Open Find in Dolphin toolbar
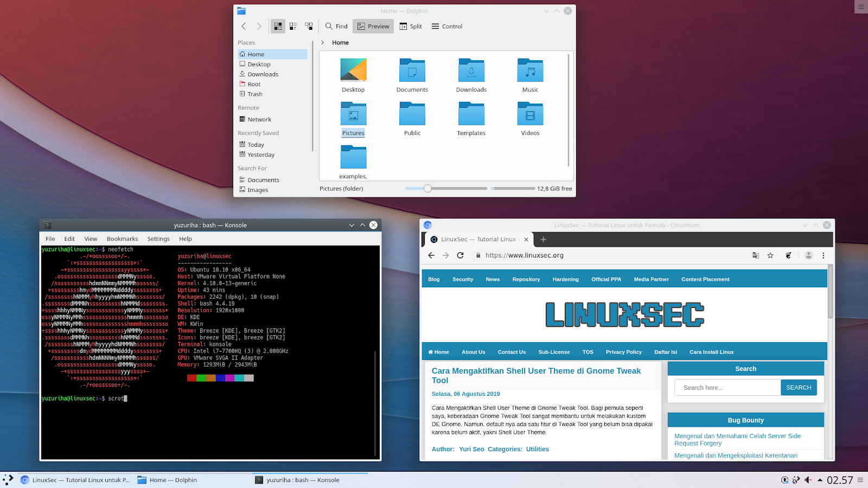The image size is (868, 488). point(336,26)
